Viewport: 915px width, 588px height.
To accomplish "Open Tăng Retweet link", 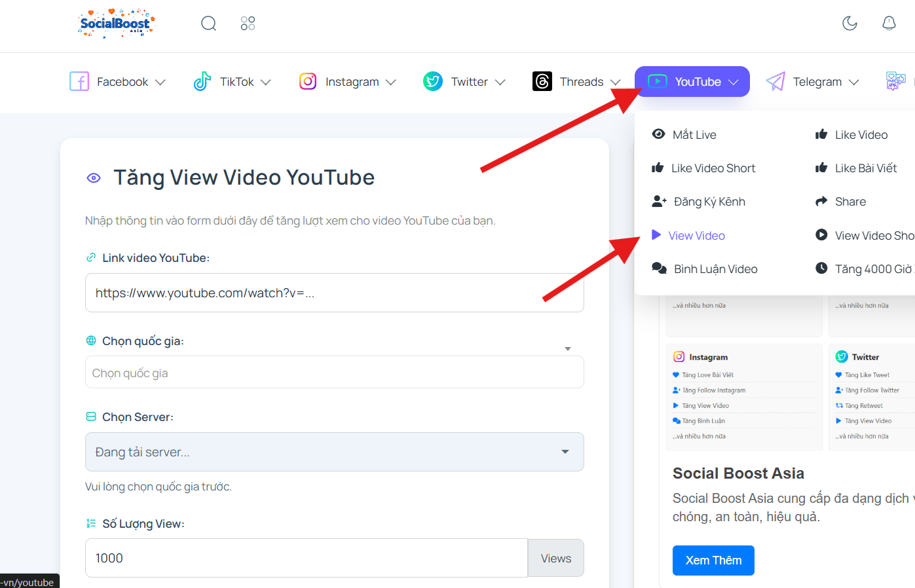I will [x=864, y=406].
